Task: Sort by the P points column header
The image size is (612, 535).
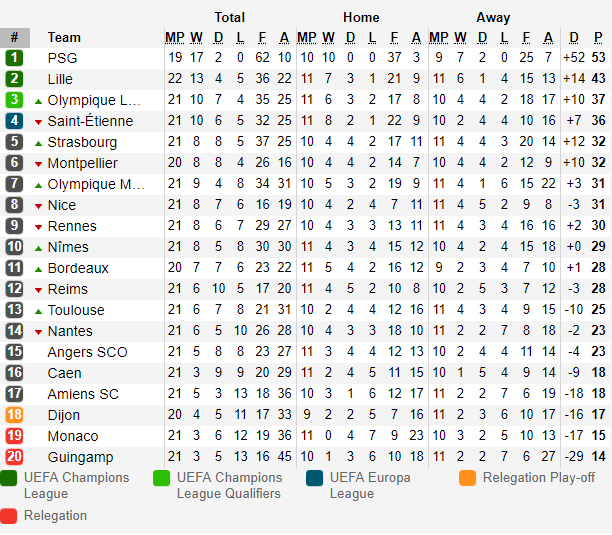Action: click(x=598, y=37)
